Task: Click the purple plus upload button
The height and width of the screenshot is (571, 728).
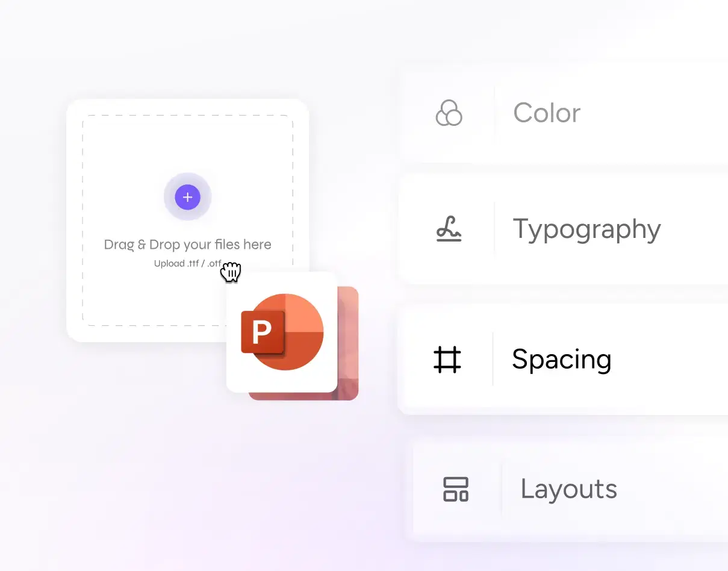Action: pyautogui.click(x=187, y=197)
